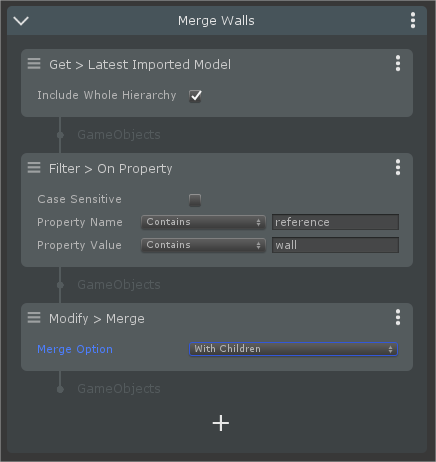Add a new action with plus icon
The image size is (436, 462).
tap(221, 423)
